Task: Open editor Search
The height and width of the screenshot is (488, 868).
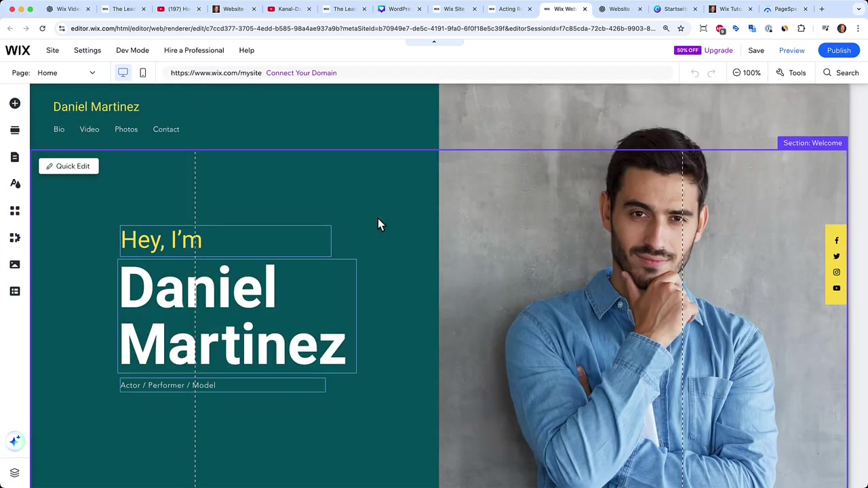Action: (x=841, y=73)
